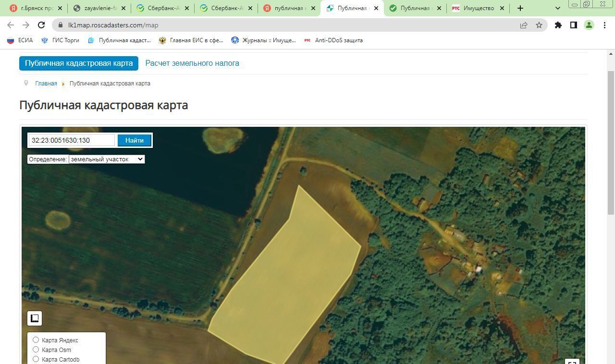Open the Определение dropdown земельный участок
The image size is (615, 364).
pos(107,159)
